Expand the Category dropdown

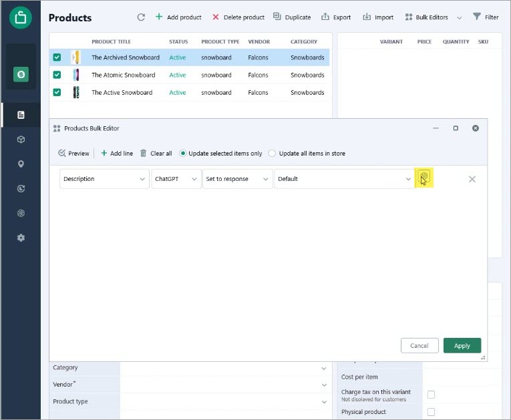click(x=323, y=368)
